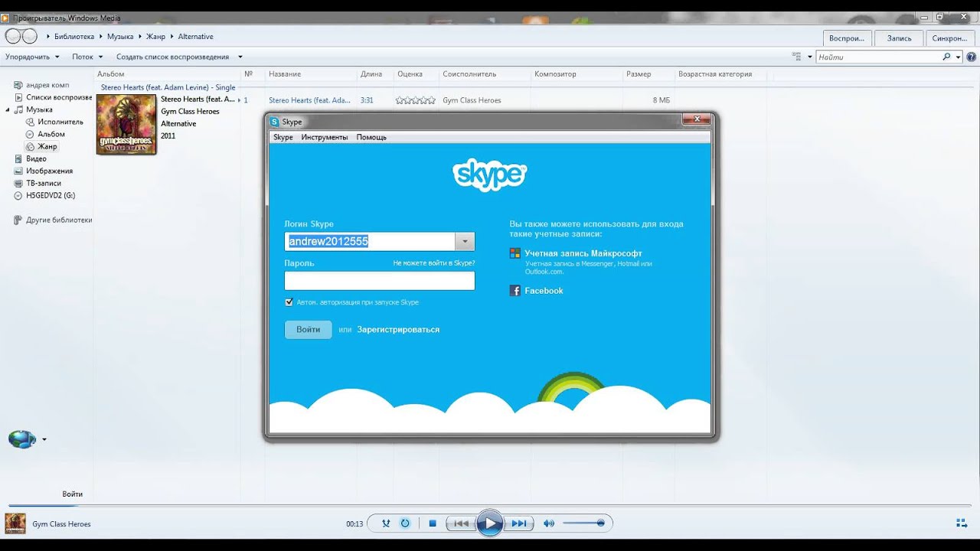Open the Поток dropdown menu
This screenshot has height=551, width=980.
pos(87,57)
